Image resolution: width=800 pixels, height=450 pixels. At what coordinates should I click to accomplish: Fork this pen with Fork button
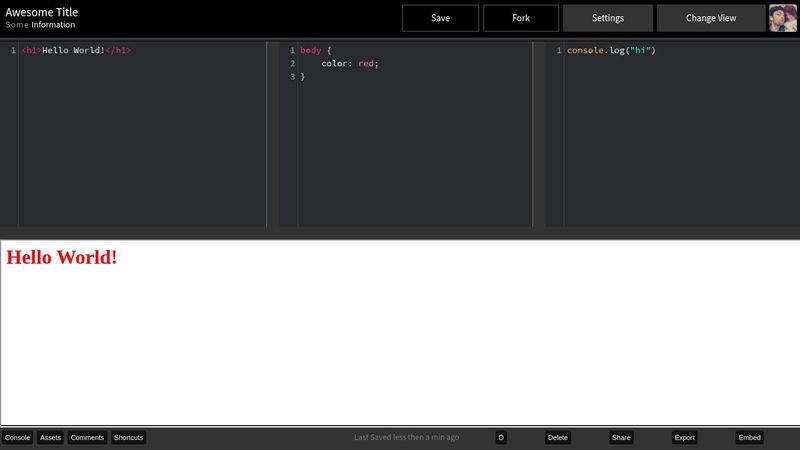[521, 18]
